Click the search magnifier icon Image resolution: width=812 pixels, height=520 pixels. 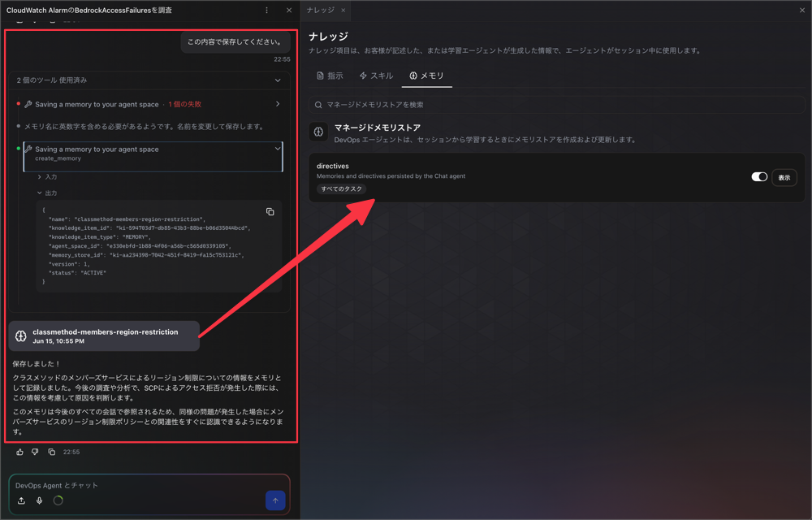point(318,105)
